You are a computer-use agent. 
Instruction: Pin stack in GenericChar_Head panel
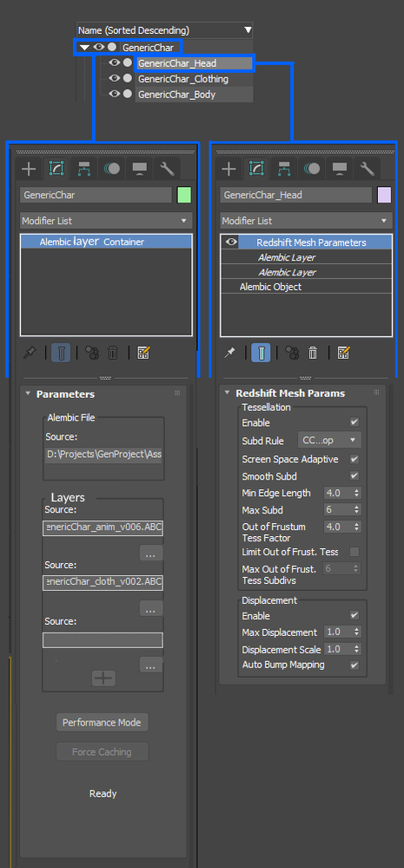(229, 353)
